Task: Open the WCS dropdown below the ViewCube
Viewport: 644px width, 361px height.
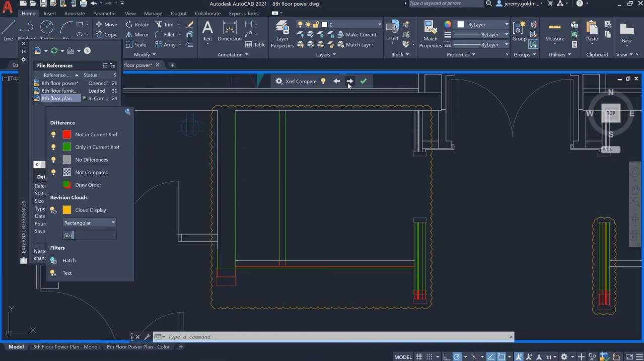Action: coord(611,150)
